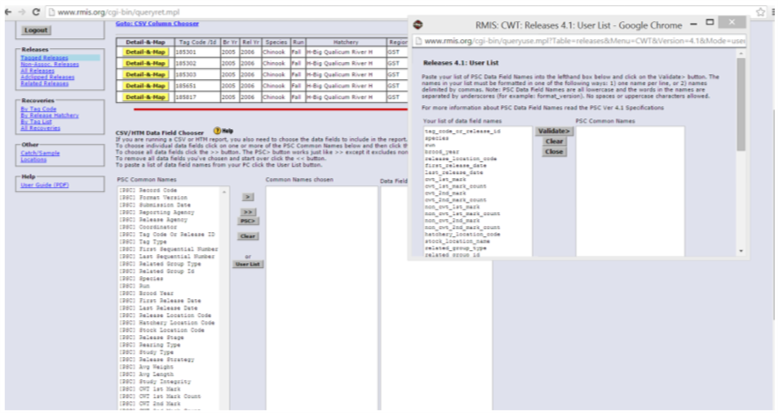The height and width of the screenshot is (413, 778).
Task: Click the Logout button
Action: (36, 30)
